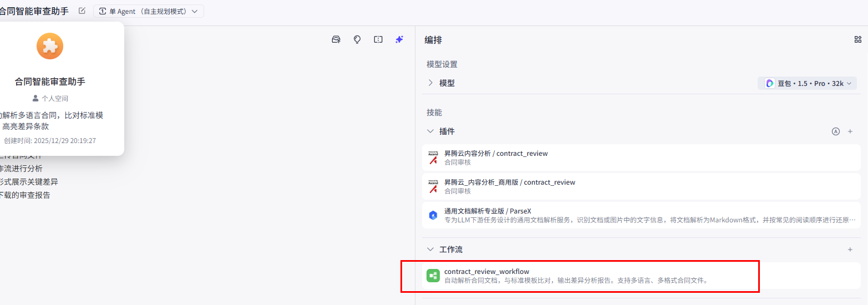Expand the 模型 section chevron
Screen dimensions: 868x305
[430, 83]
